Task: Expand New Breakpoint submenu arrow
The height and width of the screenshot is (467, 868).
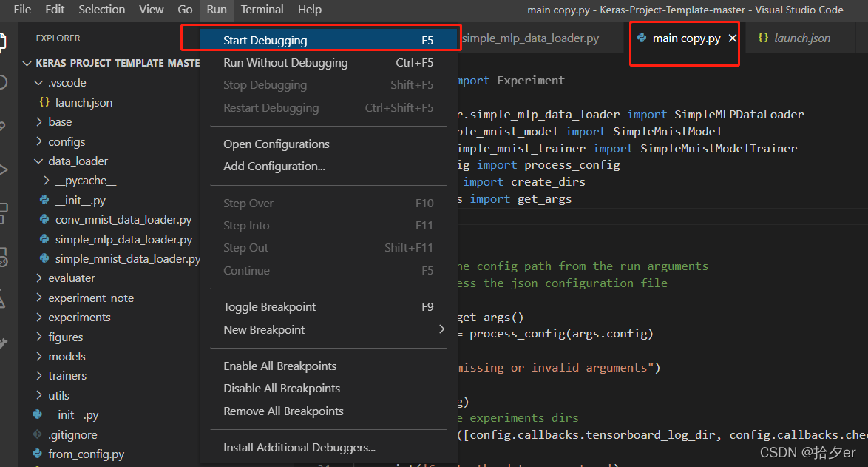Action: 441,329
